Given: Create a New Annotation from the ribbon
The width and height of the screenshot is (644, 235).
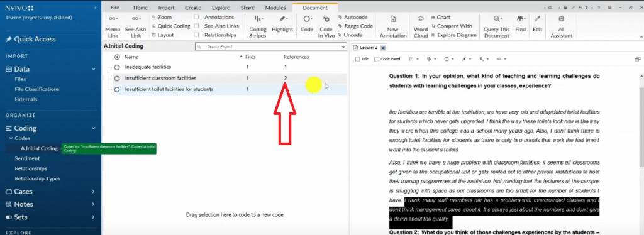Looking at the screenshot, I should point(393,27).
